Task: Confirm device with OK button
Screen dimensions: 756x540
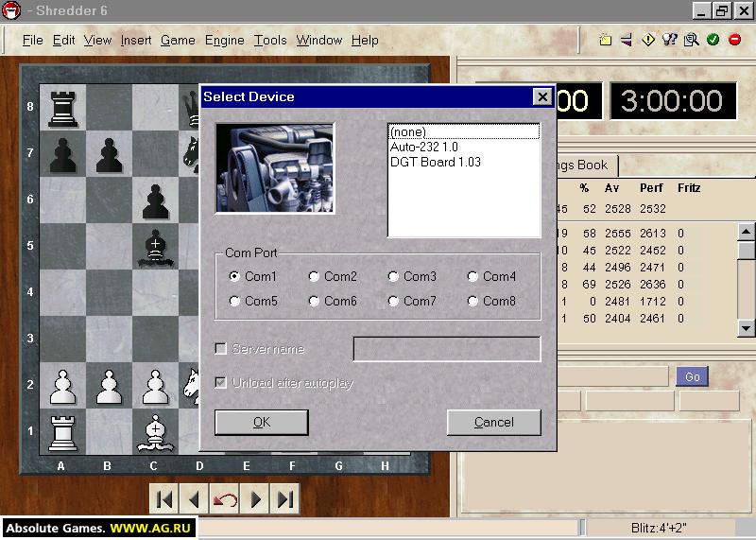Action: [262, 422]
